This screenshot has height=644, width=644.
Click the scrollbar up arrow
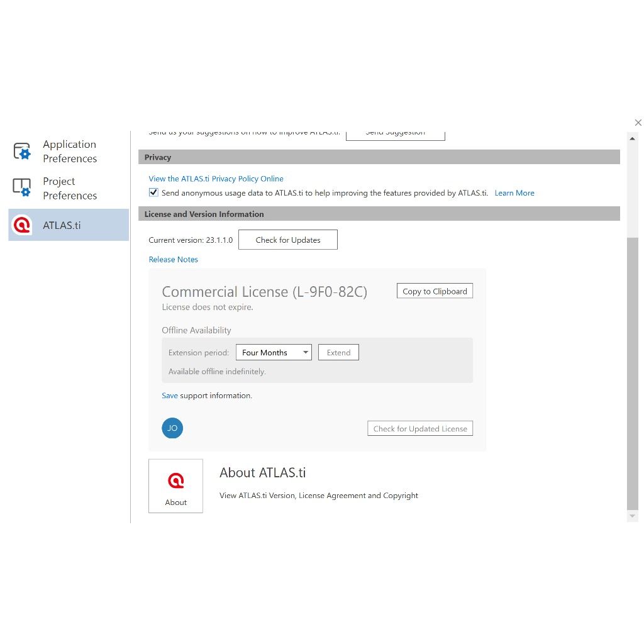click(633, 138)
